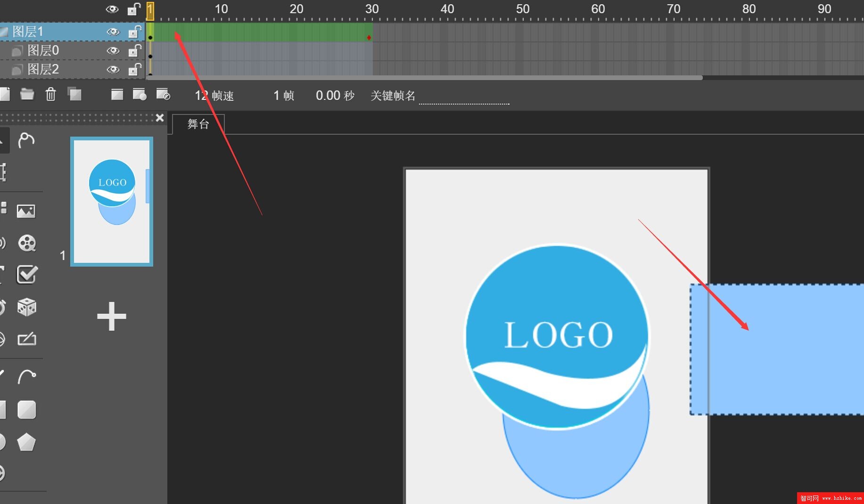Image resolution: width=864 pixels, height=504 pixels.
Task: Hide 图层1 using its eye icon
Action: (x=113, y=32)
